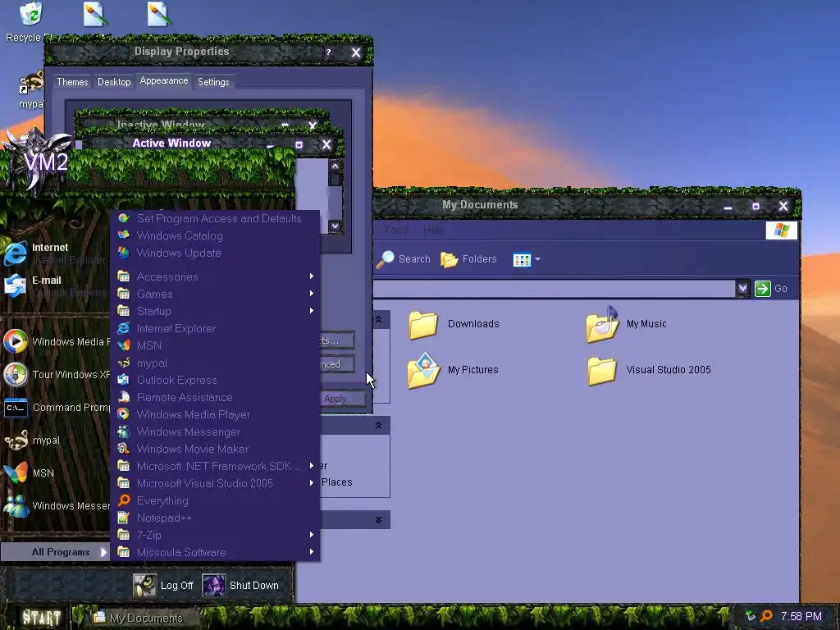Select the Appearance tab
Viewport: 840px width, 630px height.
coord(164,80)
